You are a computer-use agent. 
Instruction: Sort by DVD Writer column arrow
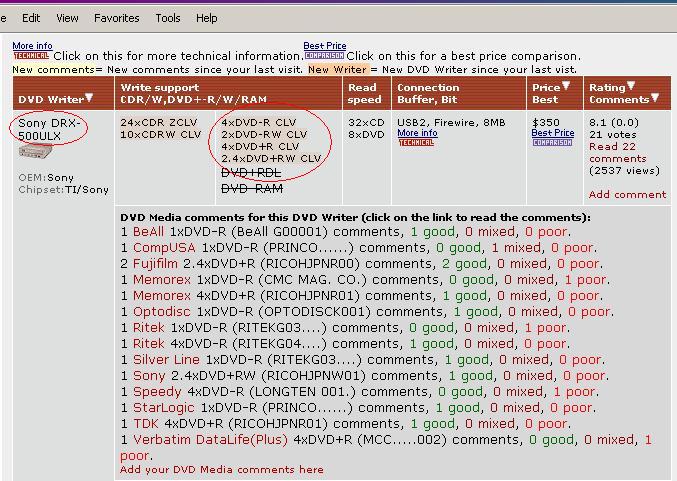coord(89,98)
